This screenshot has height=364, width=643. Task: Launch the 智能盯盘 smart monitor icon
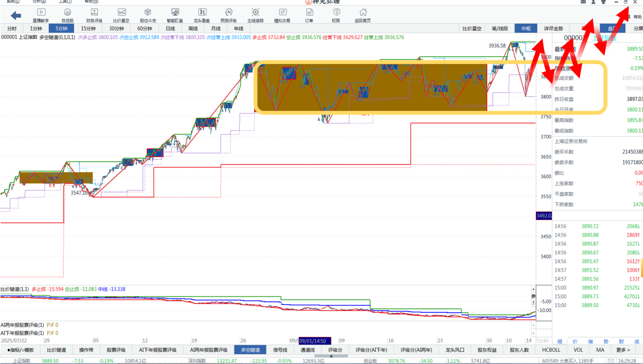tap(175, 15)
